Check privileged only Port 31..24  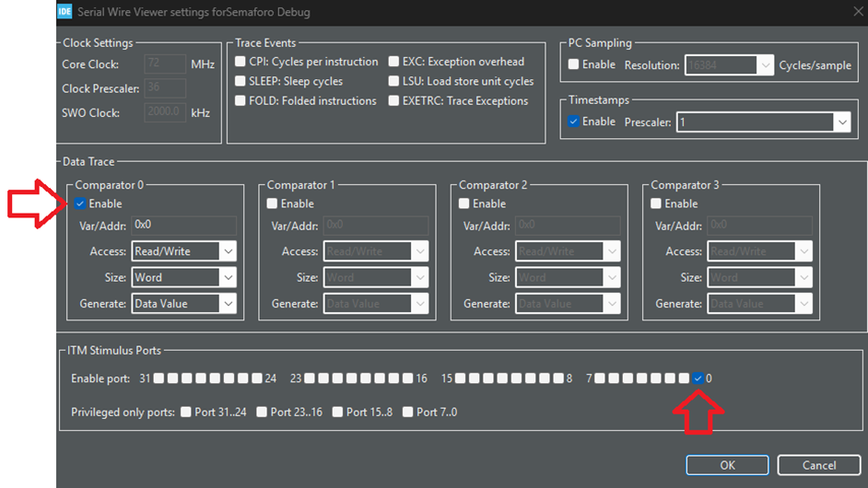pos(186,412)
